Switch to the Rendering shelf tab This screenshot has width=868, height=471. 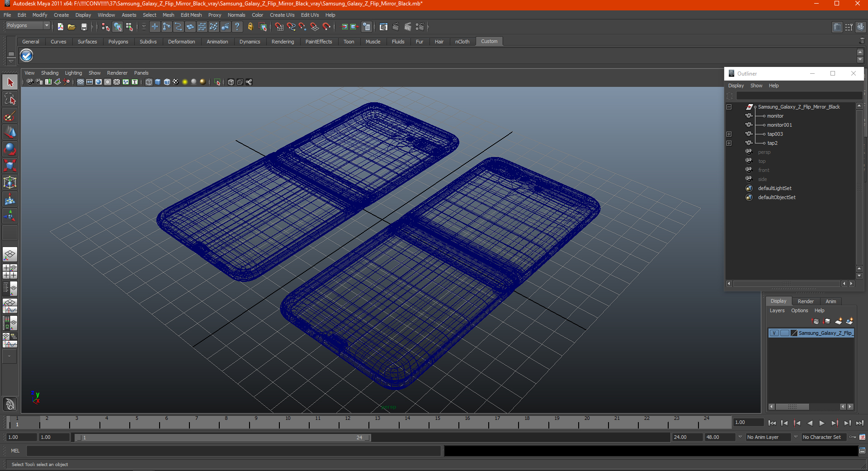click(x=283, y=42)
